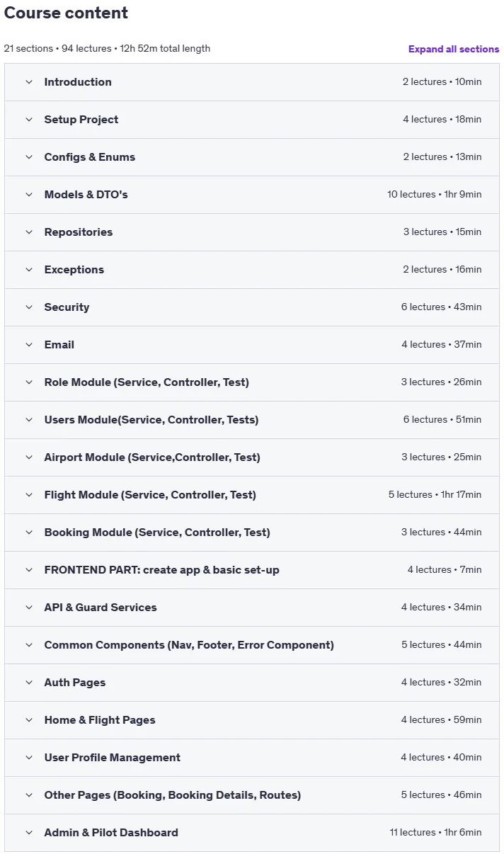
Task: Click the chevron icon next to Security
Action: click(x=29, y=307)
